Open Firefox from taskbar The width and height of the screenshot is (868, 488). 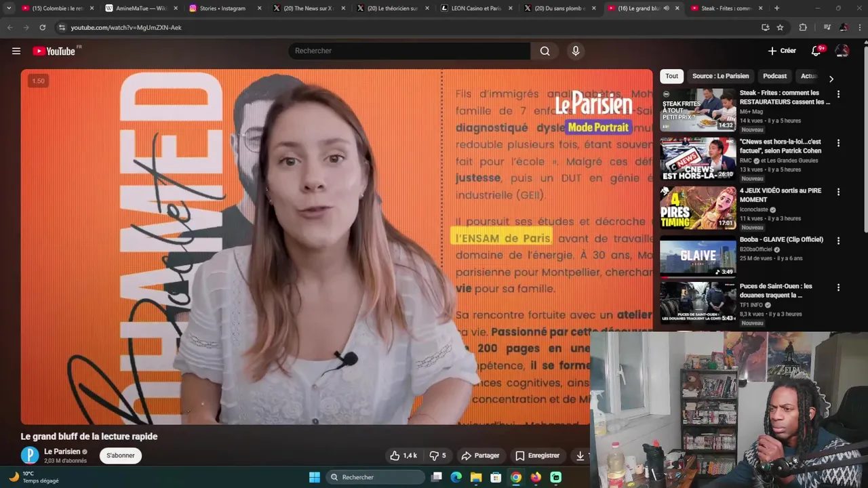[x=536, y=477]
